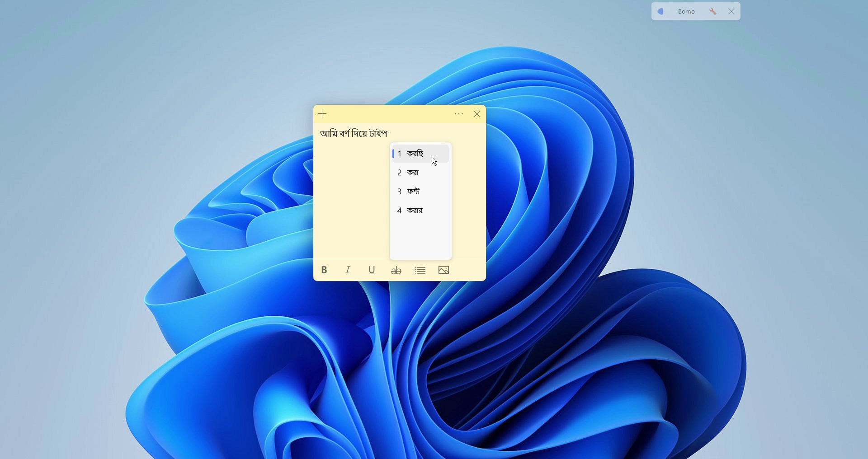Insert an image into the note
Viewport: 868px width, 459px height.
pyautogui.click(x=444, y=271)
